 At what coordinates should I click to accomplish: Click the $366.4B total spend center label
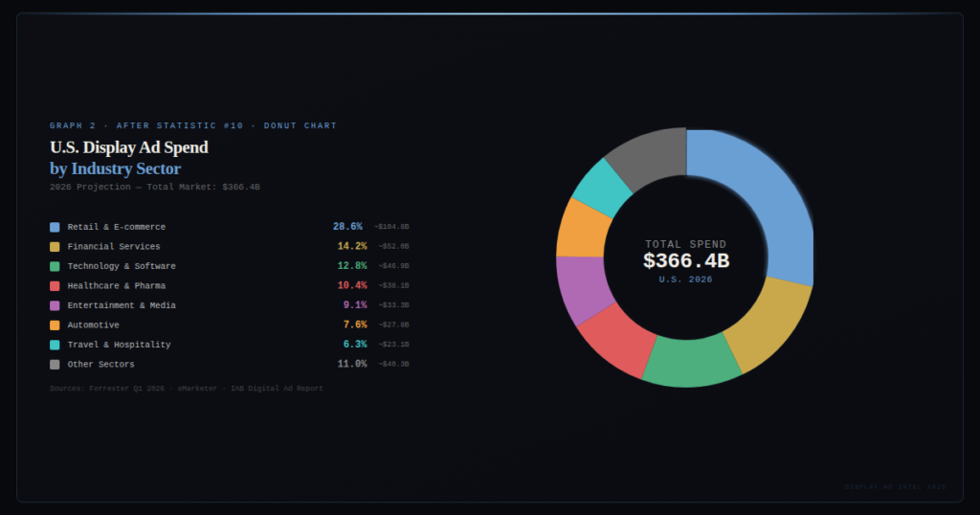click(685, 260)
